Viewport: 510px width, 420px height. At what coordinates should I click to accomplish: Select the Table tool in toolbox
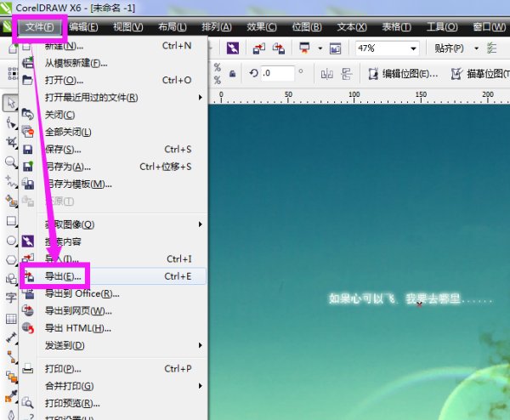tap(11, 318)
